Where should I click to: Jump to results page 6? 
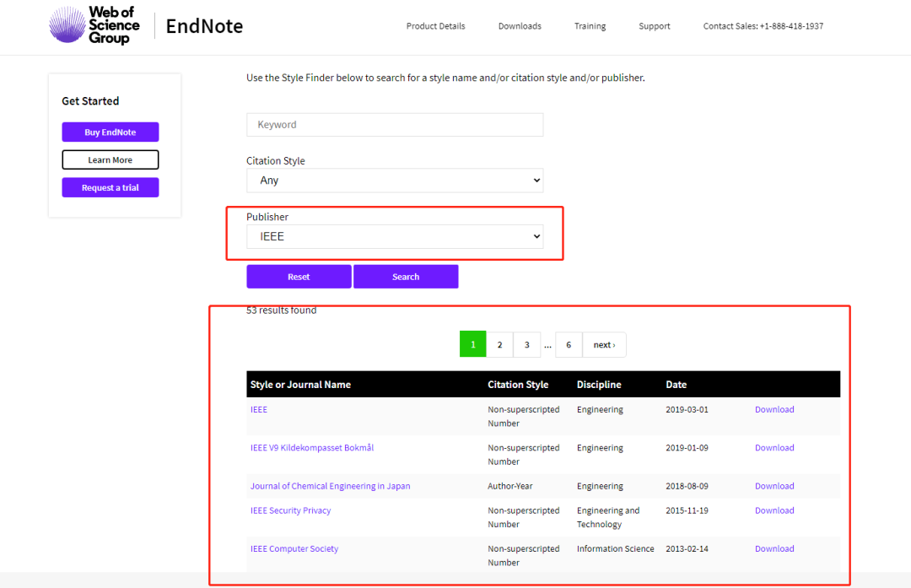click(569, 344)
